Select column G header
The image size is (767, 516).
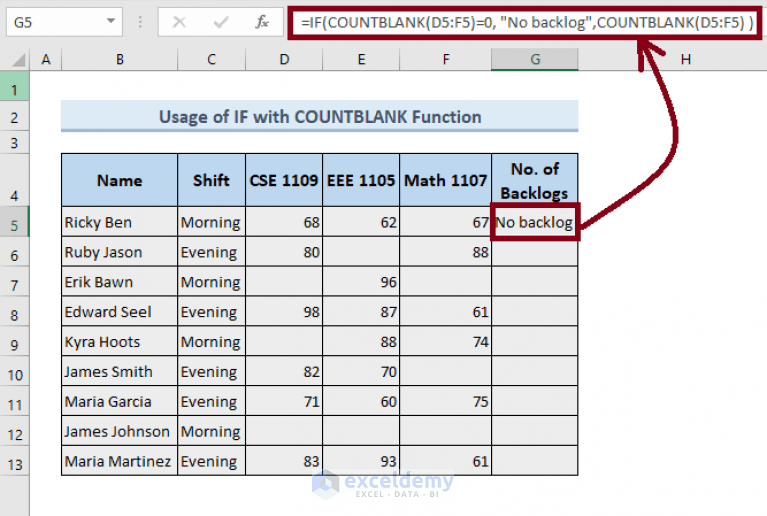point(535,60)
